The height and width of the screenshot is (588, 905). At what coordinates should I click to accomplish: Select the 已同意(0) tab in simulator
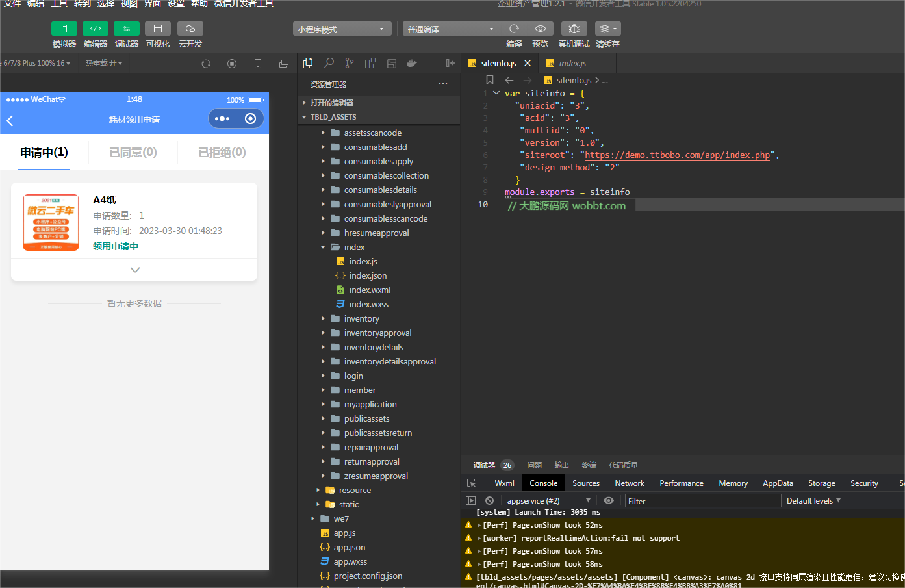tap(133, 153)
